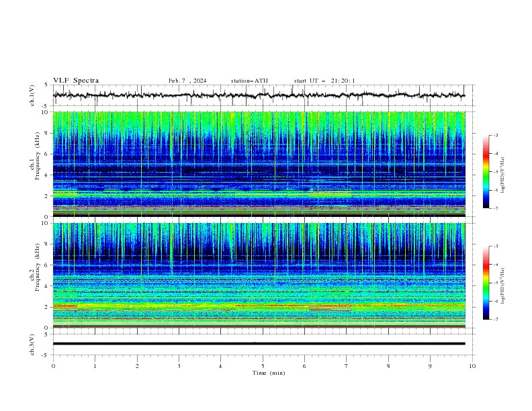Image resolution: width=532 pixels, height=411 pixels.
Task: Click the "VLF Spectra" title text
Action: click(76, 81)
